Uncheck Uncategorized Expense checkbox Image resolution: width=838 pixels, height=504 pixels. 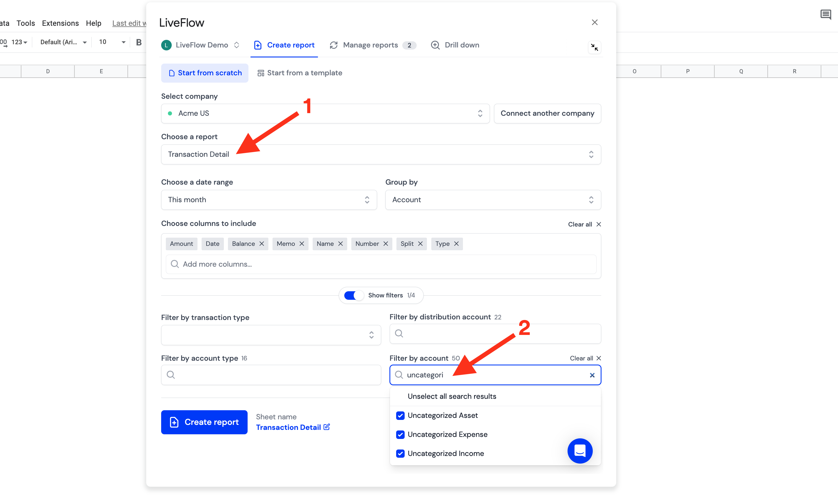tap(400, 435)
